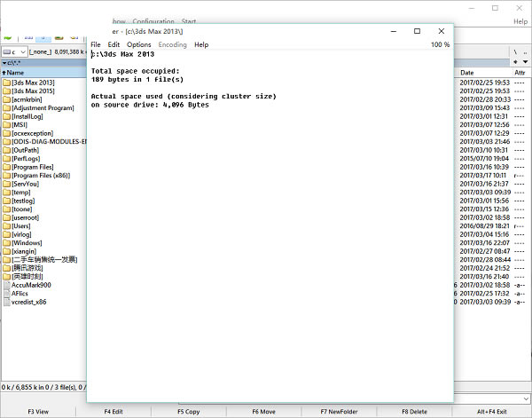Open the File menu in Lister
This screenshot has width=532, height=418.
[96, 44]
